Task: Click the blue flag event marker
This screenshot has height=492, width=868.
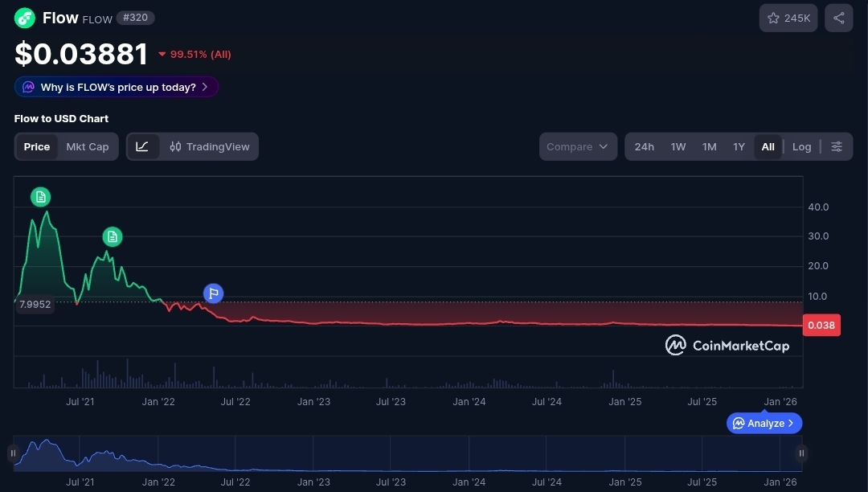Action: pyautogui.click(x=213, y=293)
